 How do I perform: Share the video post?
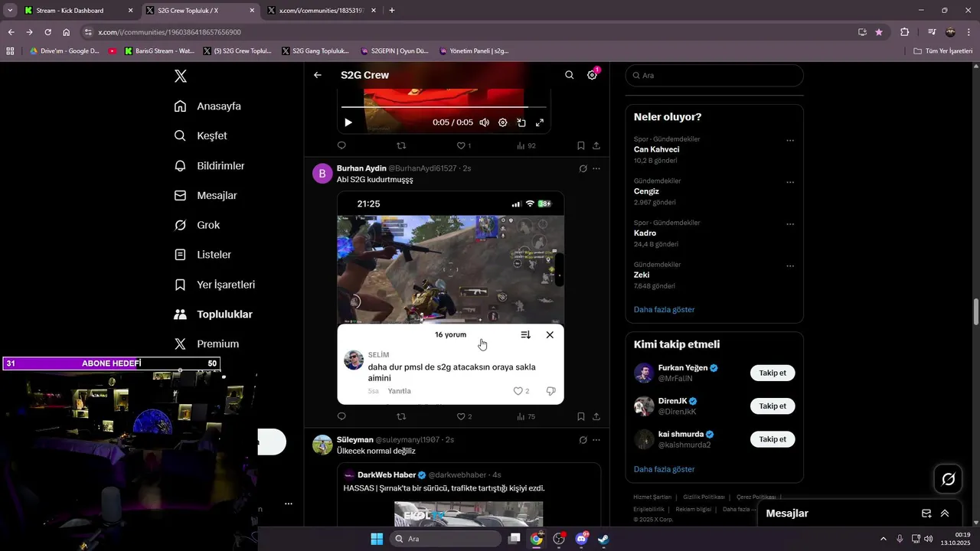tap(596, 145)
